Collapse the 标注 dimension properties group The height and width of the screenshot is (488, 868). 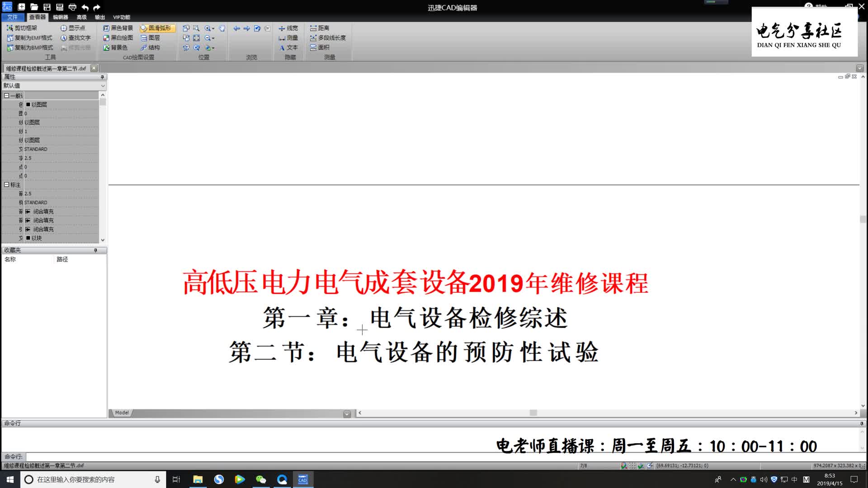6,184
